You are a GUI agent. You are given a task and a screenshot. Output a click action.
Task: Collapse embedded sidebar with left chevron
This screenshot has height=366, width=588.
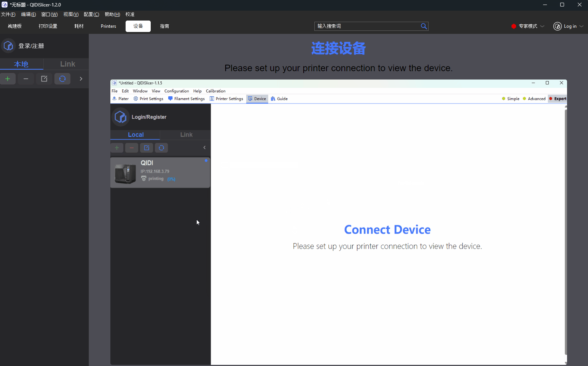[204, 148]
